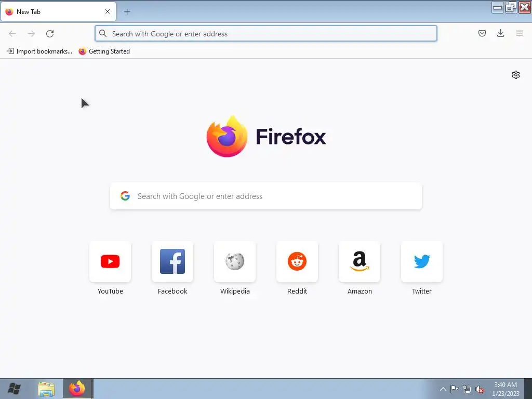This screenshot has height=399, width=532.
Task: Restore down the Firefox window
Action: click(x=510, y=7)
